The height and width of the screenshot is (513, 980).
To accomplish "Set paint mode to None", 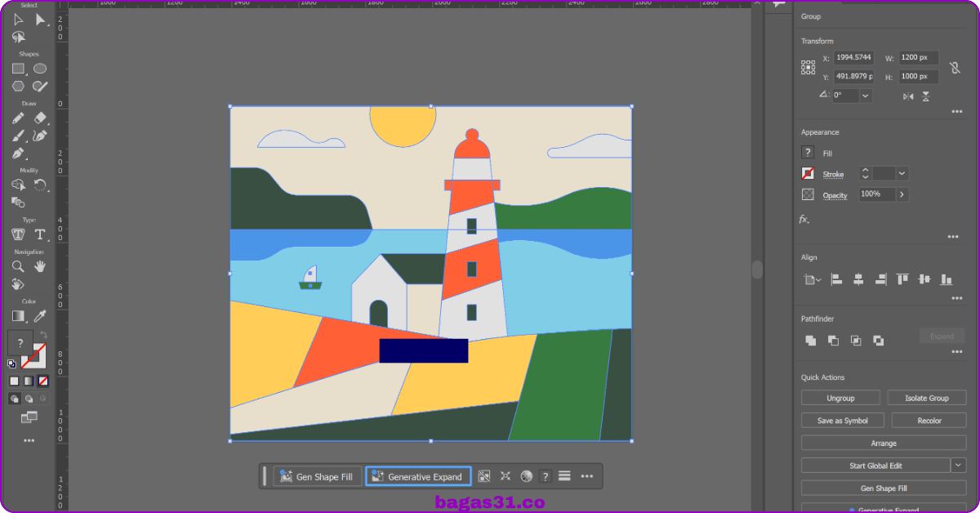I will (43, 381).
